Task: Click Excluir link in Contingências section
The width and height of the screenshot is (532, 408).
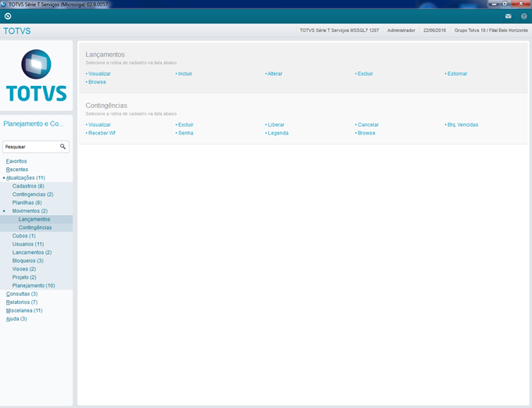Action: click(x=185, y=125)
